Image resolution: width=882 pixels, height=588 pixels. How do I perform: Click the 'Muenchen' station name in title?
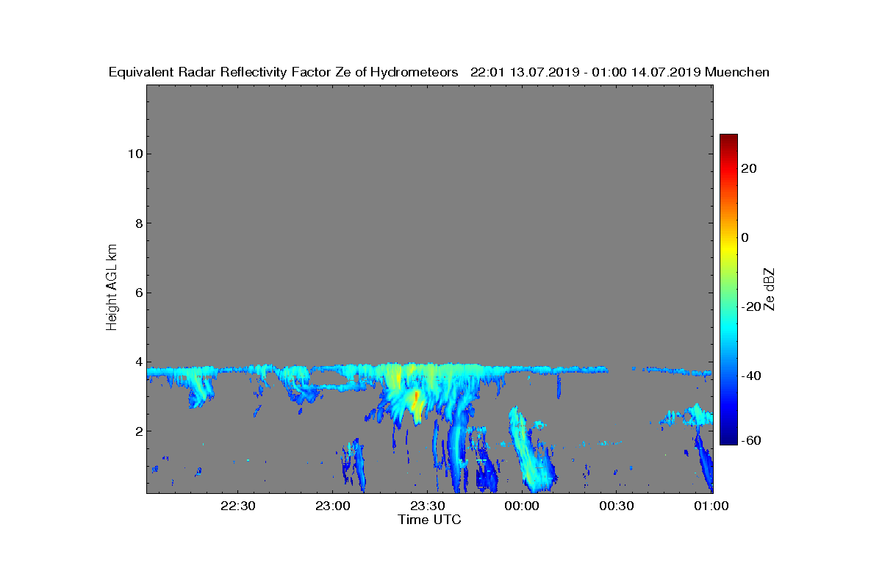(x=737, y=72)
